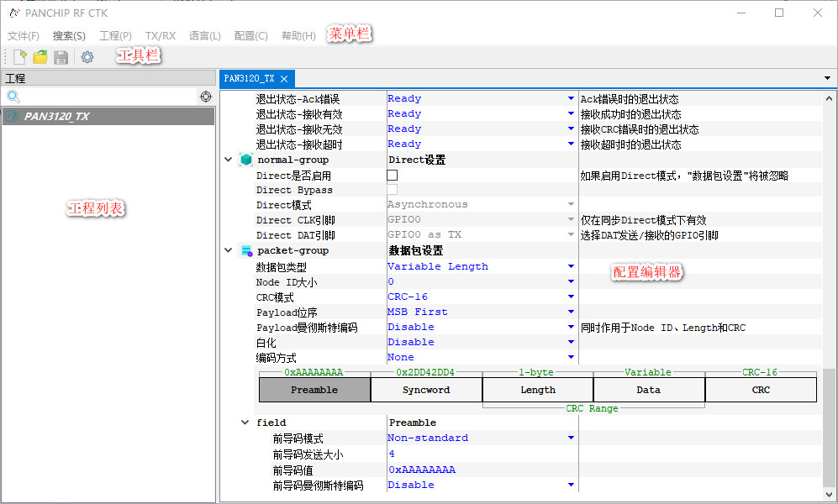Image resolution: width=838 pixels, height=504 pixels.
Task: Enable the Direct是否启用 checkbox
Action: [x=393, y=176]
